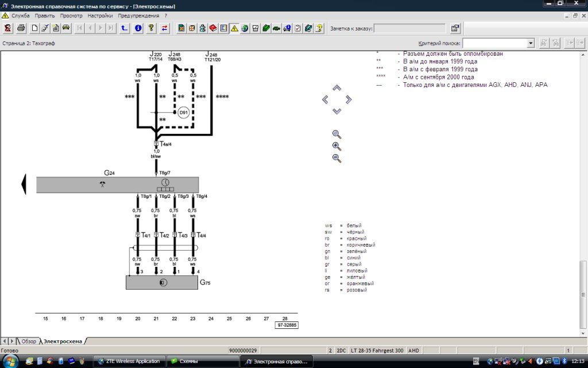The height and width of the screenshot is (368, 588).
Task: Click the 'ws = белый' colour legend entry
Action: pos(343,225)
